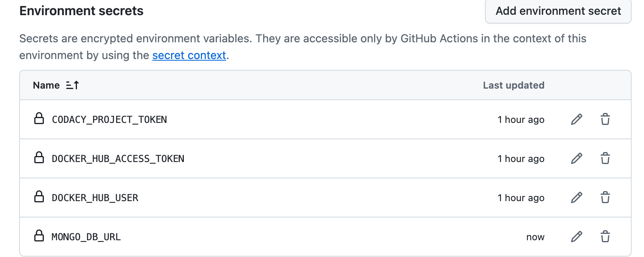Click the Environment secrets heading
This screenshot has width=644, height=257.
81,11
